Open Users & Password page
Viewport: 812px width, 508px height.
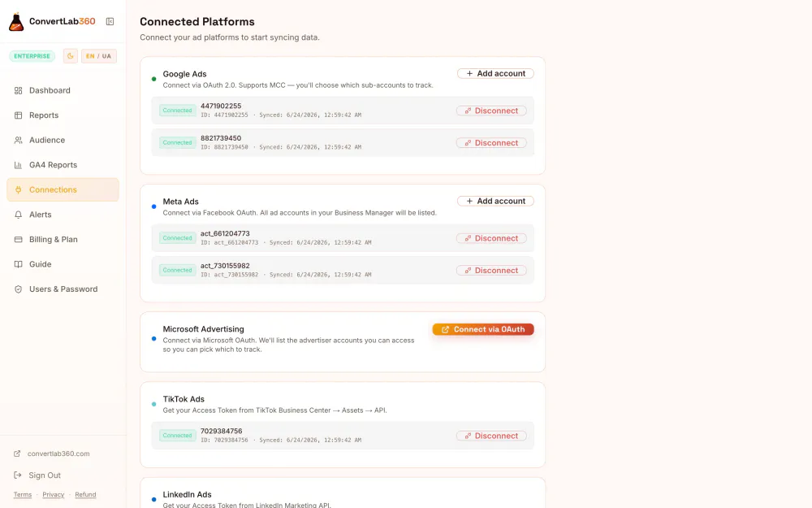[x=63, y=289]
